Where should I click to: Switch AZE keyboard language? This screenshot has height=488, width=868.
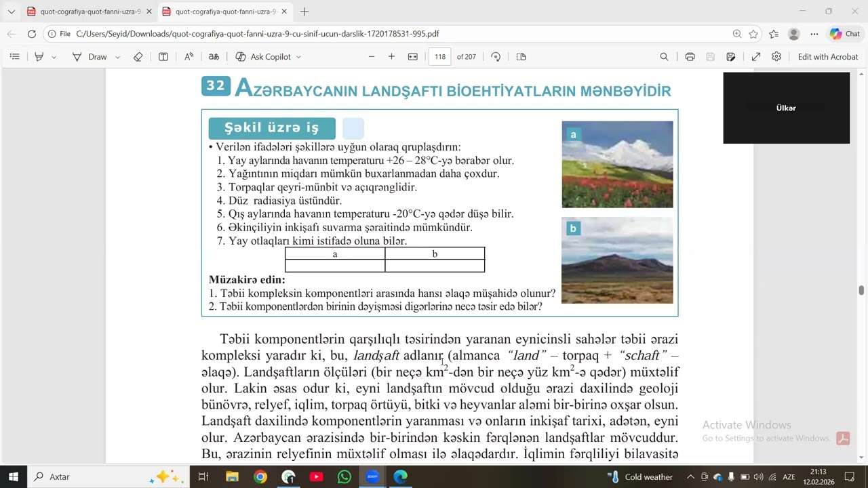(x=789, y=476)
